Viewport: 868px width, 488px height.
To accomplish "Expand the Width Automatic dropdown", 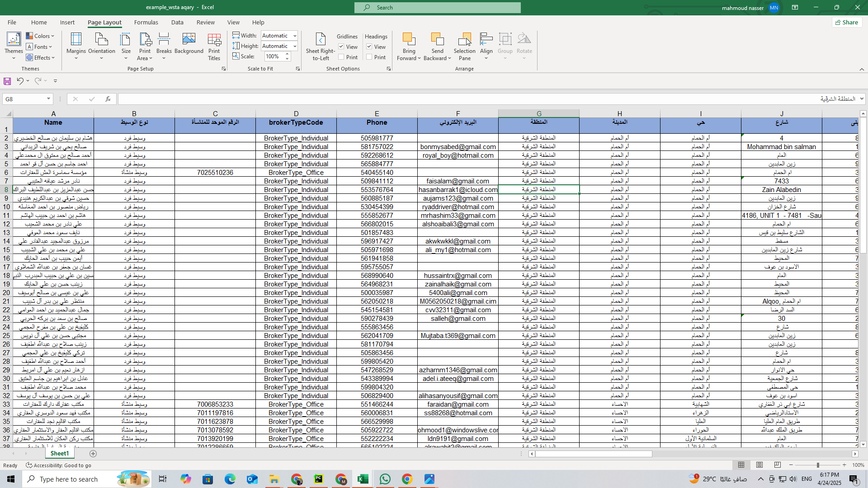I will click(x=295, y=36).
